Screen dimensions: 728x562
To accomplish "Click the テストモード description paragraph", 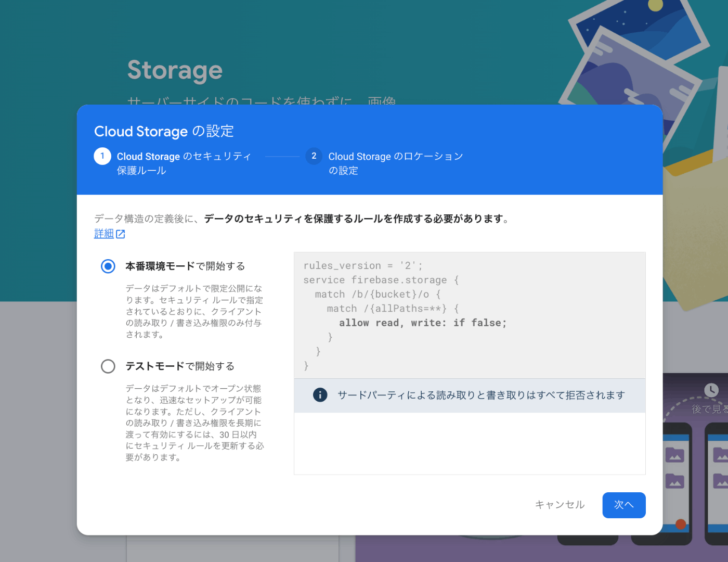I will click(195, 423).
